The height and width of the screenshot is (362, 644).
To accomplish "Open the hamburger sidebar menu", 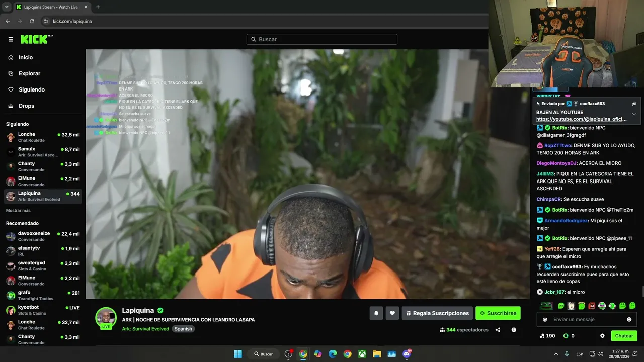I will [x=11, y=39].
